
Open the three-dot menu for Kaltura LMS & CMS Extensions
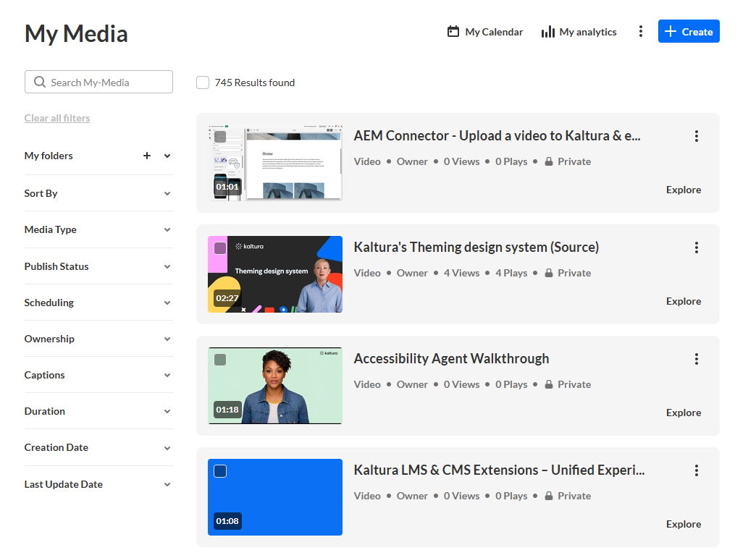pos(696,470)
